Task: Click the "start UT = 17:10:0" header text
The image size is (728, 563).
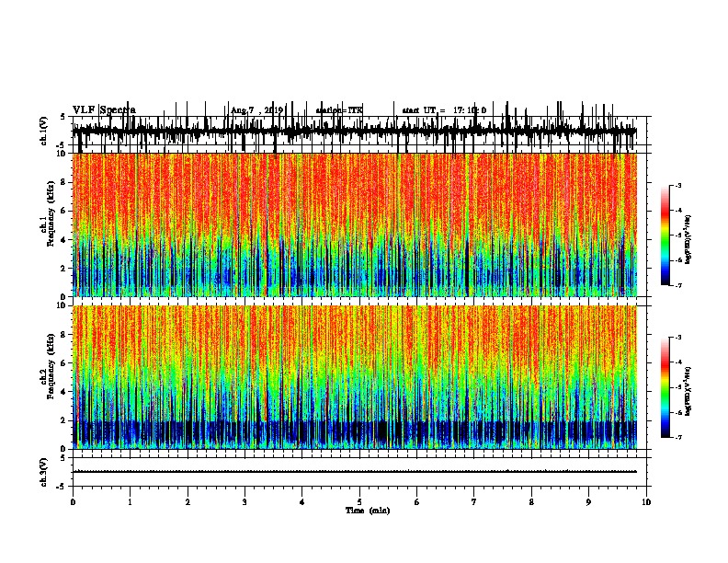Action: point(444,110)
